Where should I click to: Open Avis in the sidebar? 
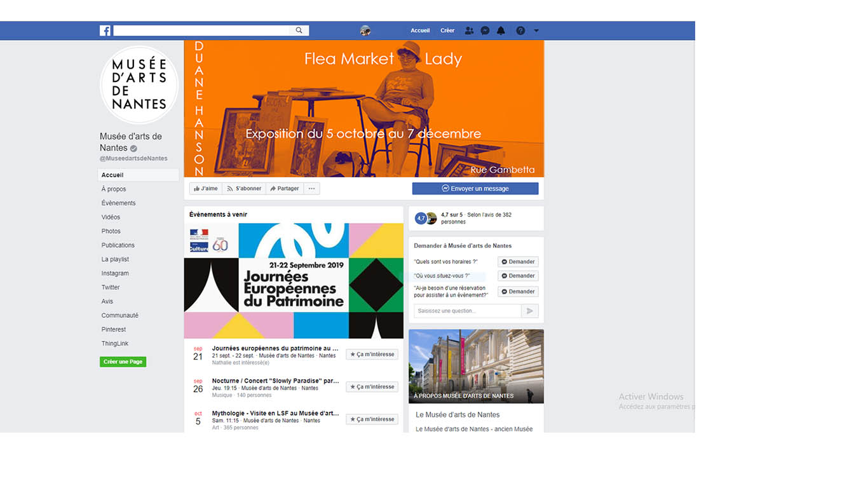pos(107,301)
